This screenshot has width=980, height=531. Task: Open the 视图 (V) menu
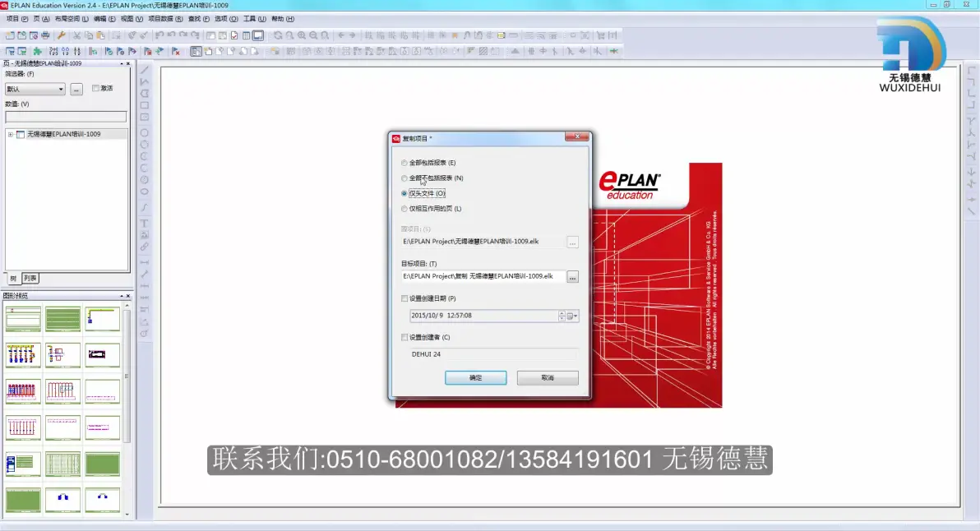tap(132, 19)
